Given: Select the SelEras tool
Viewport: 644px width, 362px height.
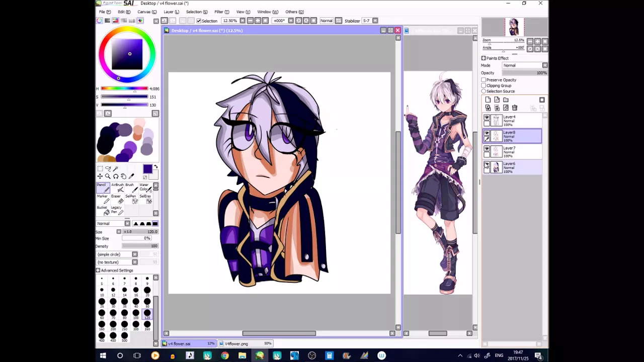Looking at the screenshot, I should tap(145, 199).
